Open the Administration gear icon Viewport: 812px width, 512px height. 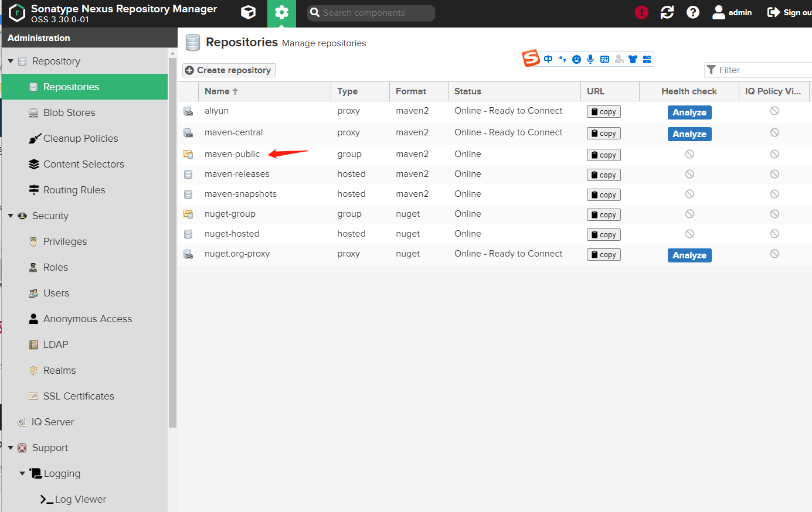tap(281, 12)
